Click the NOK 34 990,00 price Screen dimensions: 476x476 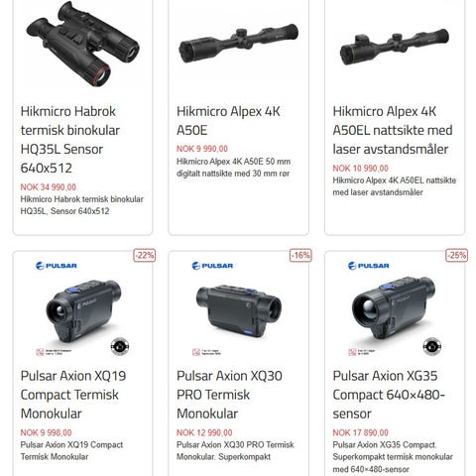[x=49, y=187]
